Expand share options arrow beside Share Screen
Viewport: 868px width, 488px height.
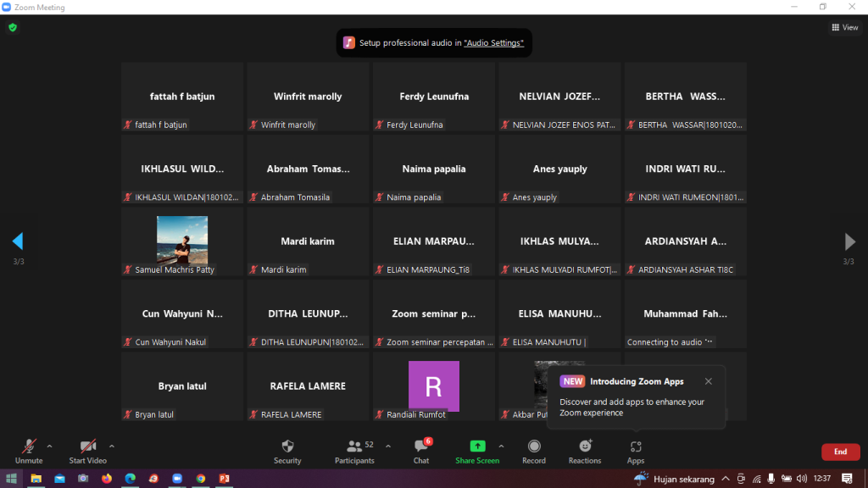[x=501, y=446]
